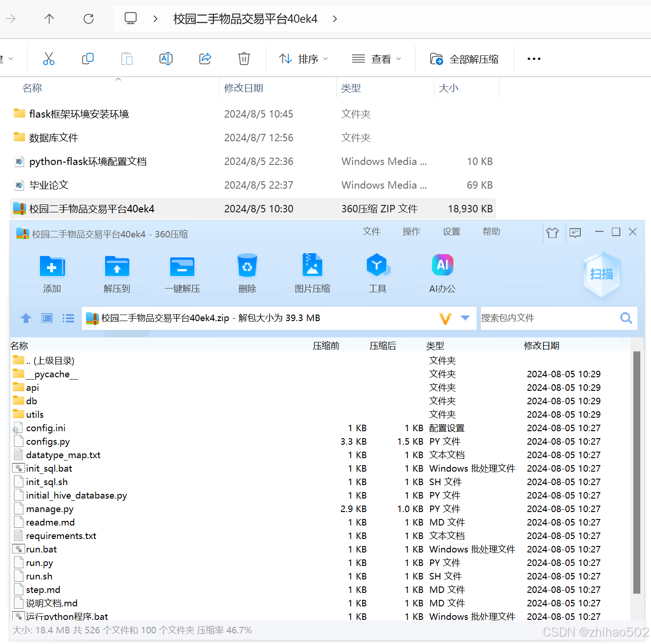Click the orange V icon in the path bar

pyautogui.click(x=445, y=318)
